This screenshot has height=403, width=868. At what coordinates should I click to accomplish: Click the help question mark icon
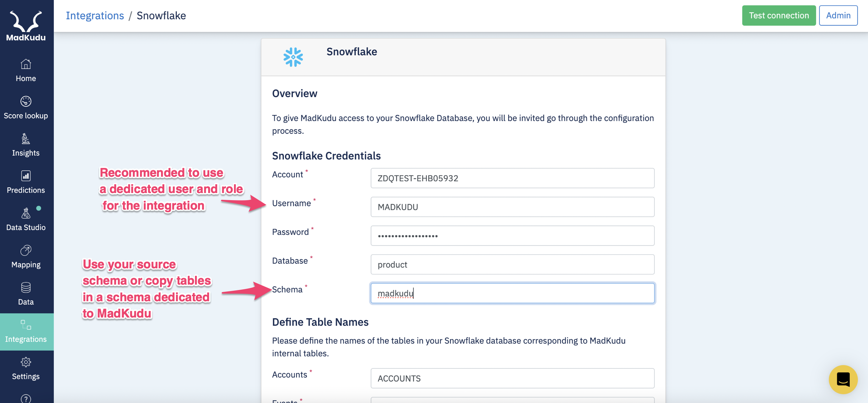(26, 399)
